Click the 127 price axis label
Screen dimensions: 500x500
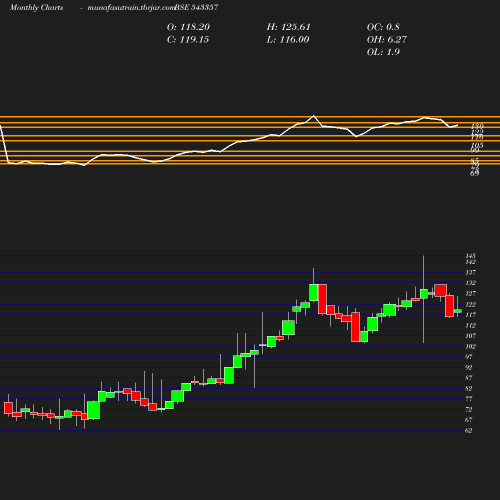coord(471,294)
